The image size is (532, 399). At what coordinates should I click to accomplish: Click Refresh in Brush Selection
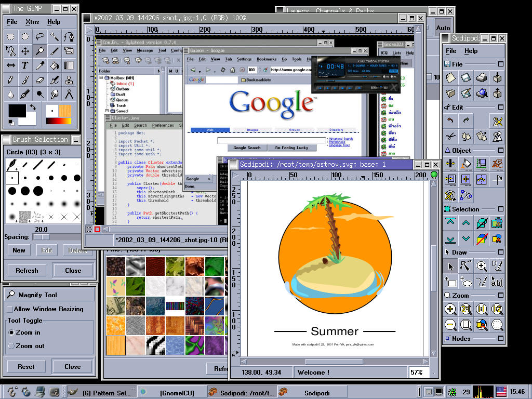tap(27, 270)
